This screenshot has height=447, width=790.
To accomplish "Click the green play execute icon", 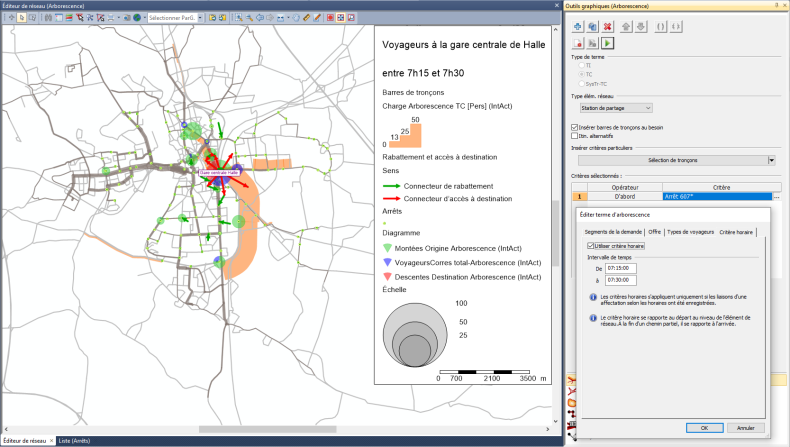I will 607,43.
